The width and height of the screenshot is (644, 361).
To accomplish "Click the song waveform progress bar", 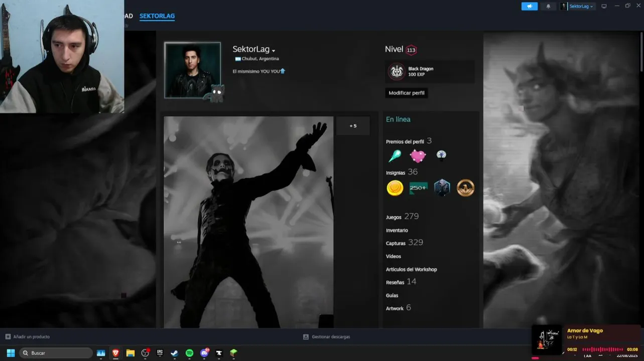I will (602, 349).
